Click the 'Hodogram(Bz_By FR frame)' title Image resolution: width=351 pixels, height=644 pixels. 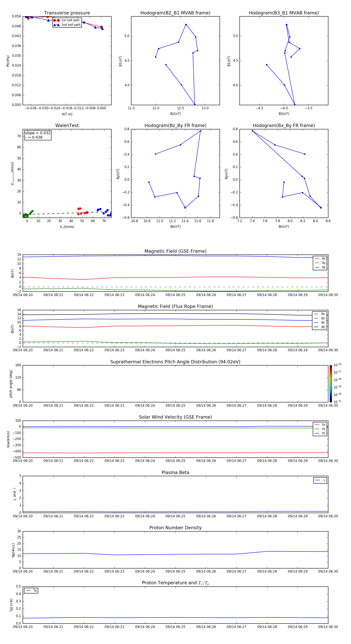pyautogui.click(x=175, y=125)
